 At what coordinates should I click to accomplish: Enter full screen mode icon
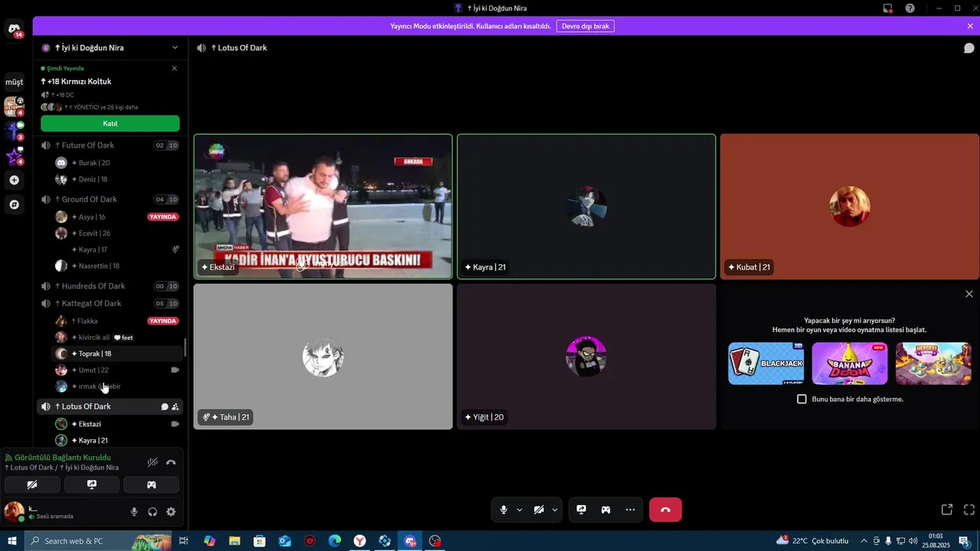click(969, 510)
